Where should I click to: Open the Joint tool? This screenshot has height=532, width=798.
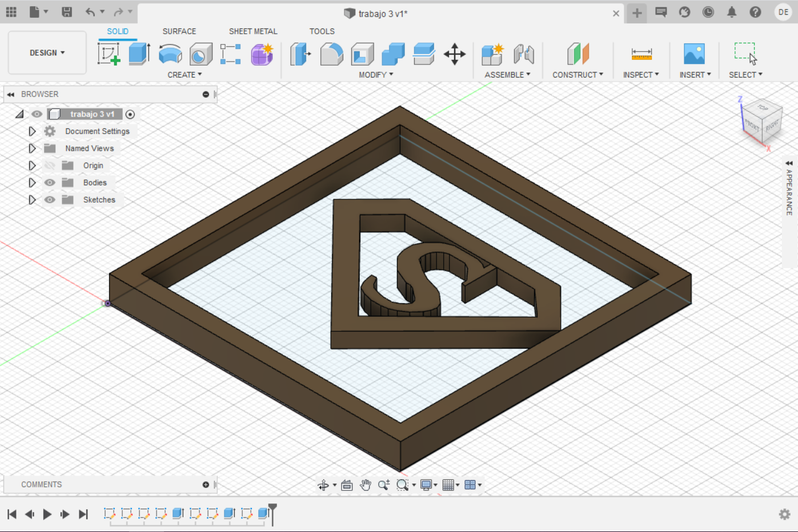pos(523,54)
